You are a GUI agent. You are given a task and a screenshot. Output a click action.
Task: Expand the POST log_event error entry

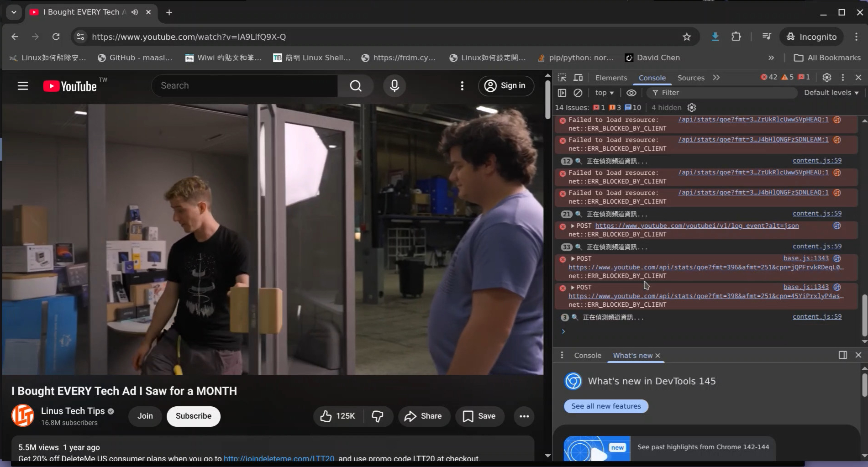pos(573,226)
